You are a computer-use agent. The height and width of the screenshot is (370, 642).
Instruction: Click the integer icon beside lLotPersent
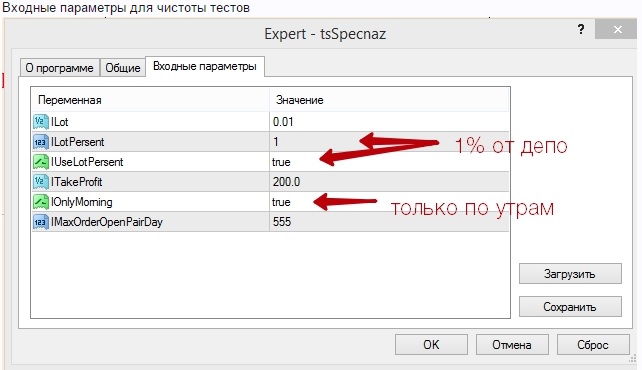pyautogui.click(x=41, y=142)
